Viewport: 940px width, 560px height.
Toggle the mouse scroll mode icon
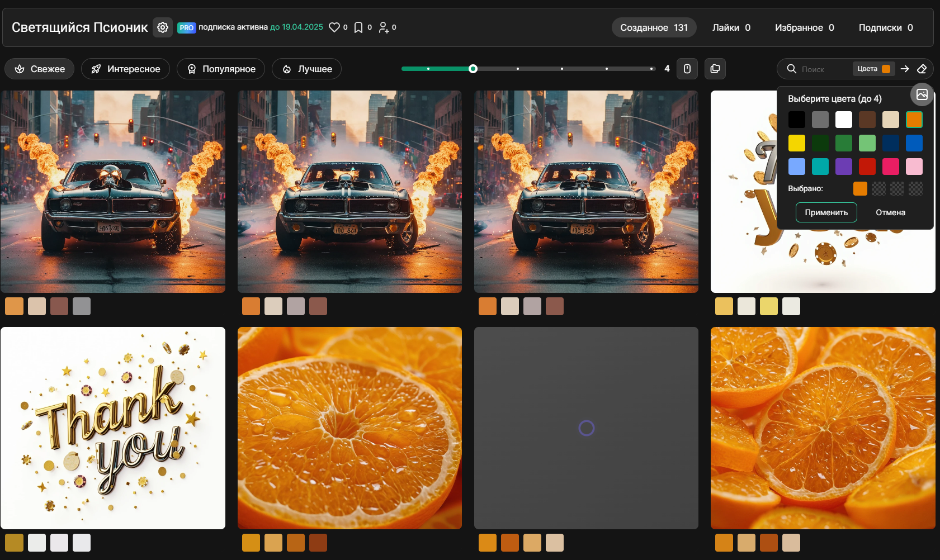pyautogui.click(x=687, y=69)
